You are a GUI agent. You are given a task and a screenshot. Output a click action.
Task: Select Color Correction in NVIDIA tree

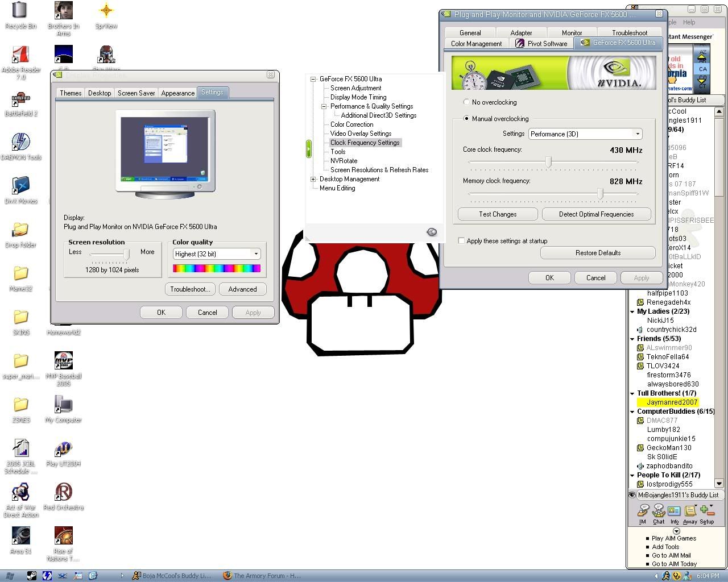coord(352,124)
